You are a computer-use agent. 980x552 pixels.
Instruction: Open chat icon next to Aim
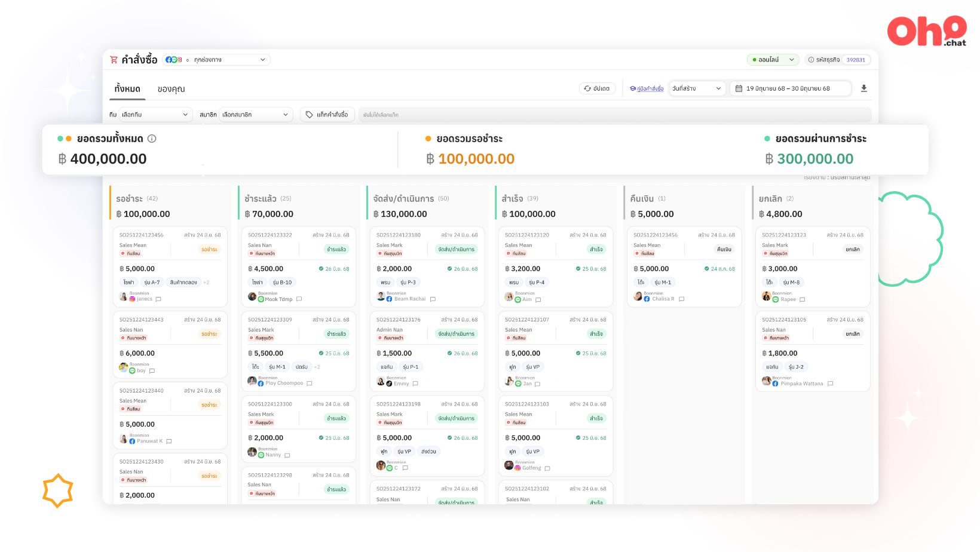coord(538,300)
